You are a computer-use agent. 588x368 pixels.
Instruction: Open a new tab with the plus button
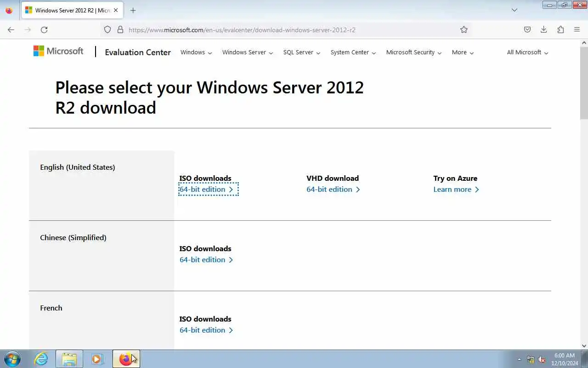(133, 10)
